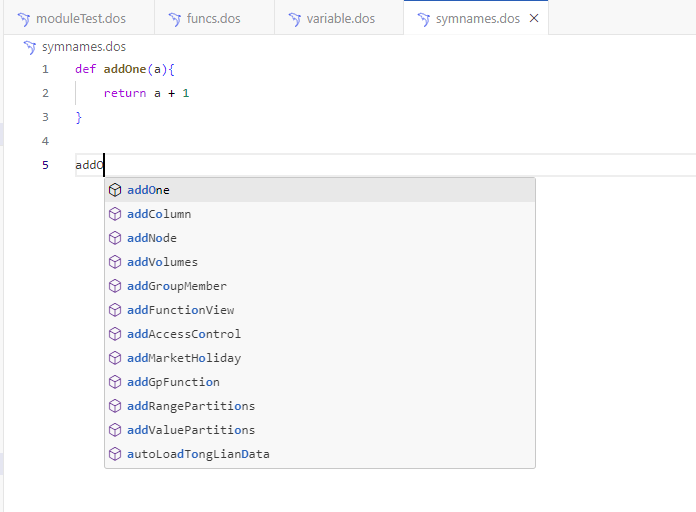
Task: Select addGroupMember from the autocomplete list
Action: tap(177, 286)
